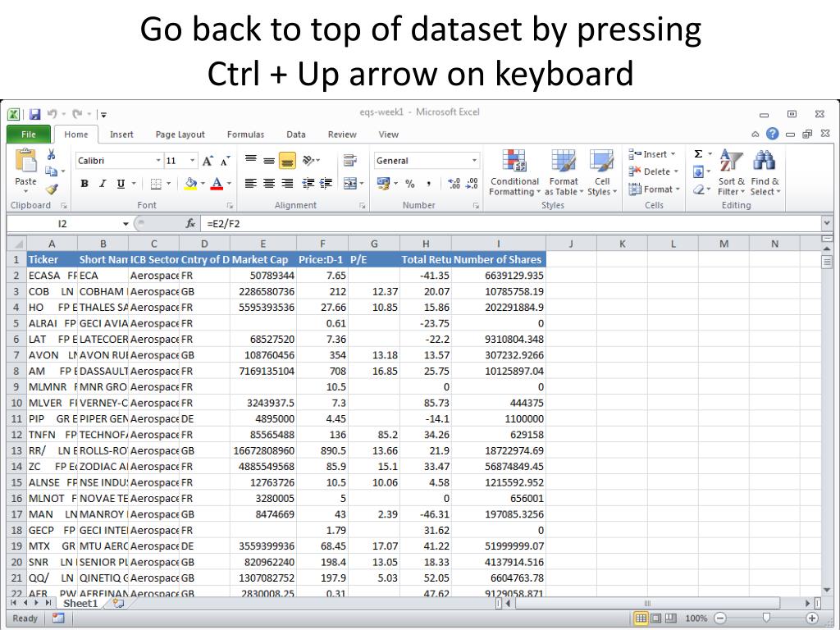Open Cell Styles gallery
This screenshot has height=630, width=840.
(x=602, y=173)
